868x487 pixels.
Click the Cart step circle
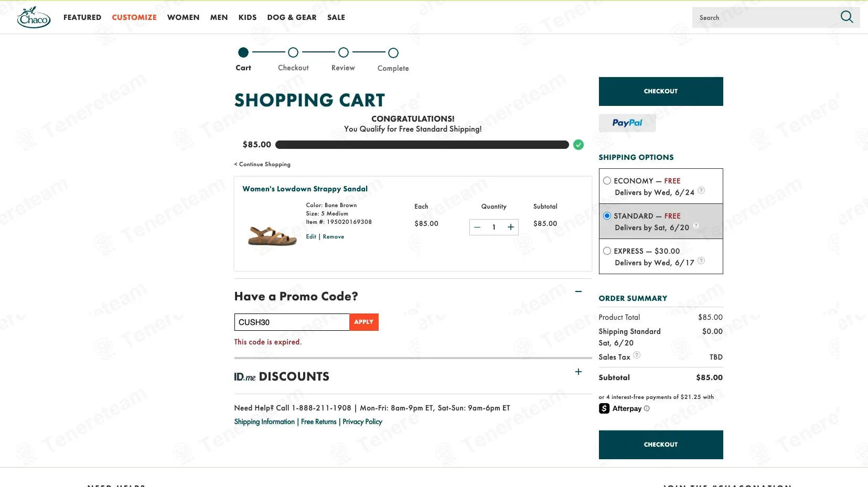243,52
